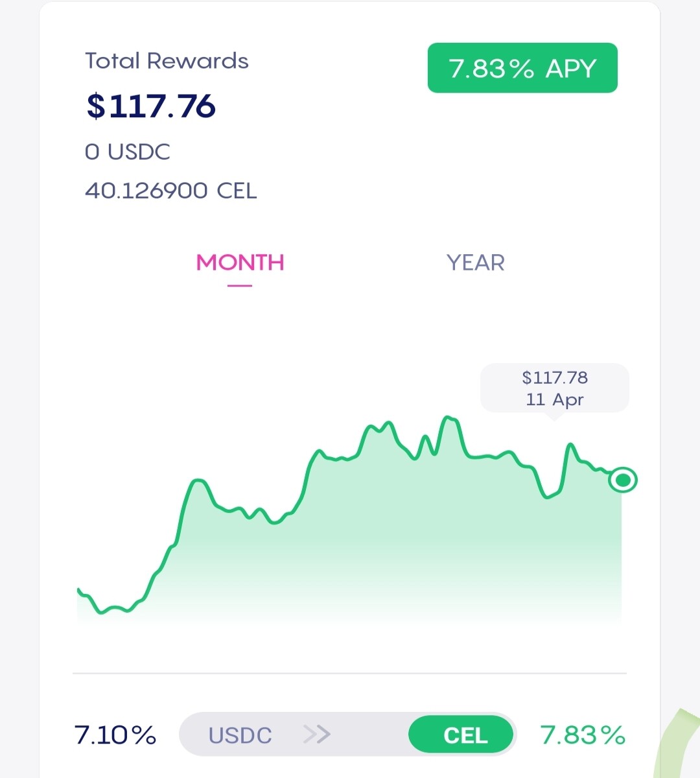
Task: Tap the divider line below the chart
Action: tap(350, 674)
